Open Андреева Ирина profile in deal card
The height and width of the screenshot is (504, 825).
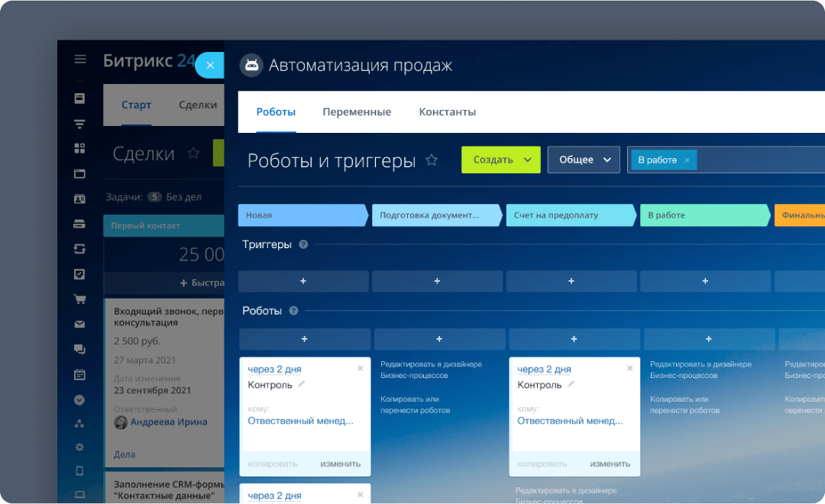point(169,422)
